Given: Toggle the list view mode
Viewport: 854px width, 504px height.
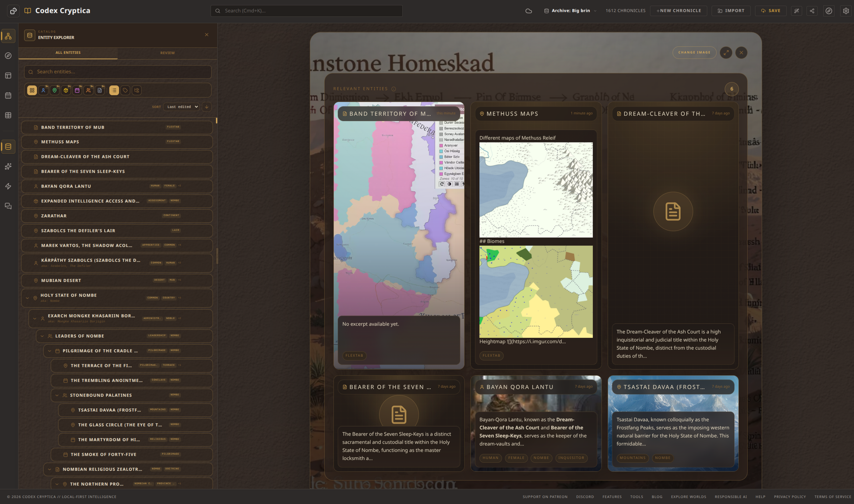Looking at the screenshot, I should (x=114, y=91).
